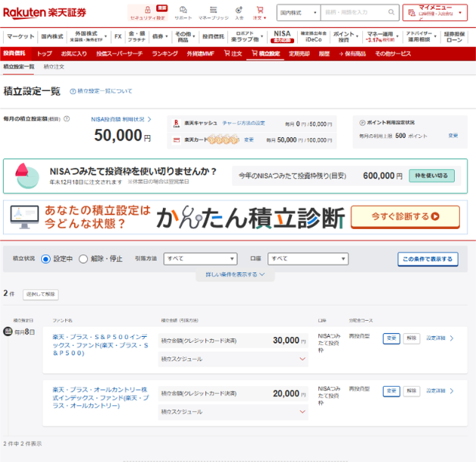This screenshot has width=476, height=462.
Task: Click 変更 link next to 楽天カード
Action: (x=249, y=140)
